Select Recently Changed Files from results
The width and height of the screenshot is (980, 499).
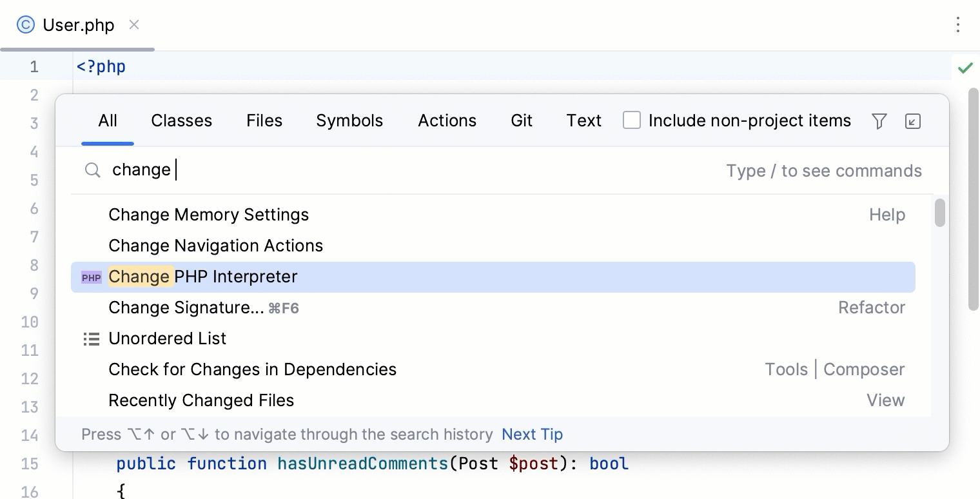(x=201, y=400)
